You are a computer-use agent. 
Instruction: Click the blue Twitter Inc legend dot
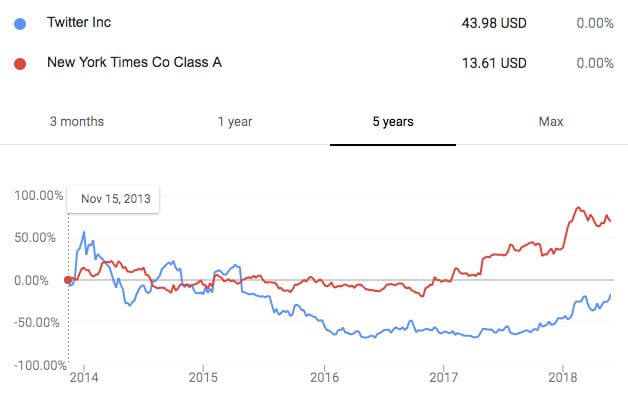[x=18, y=23]
